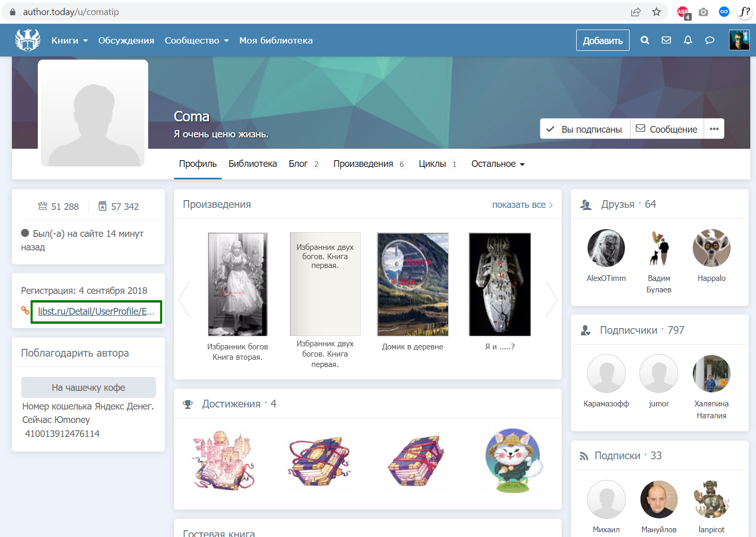756x537 pixels.
Task: Expand the 'Книги' dropdown menu
Action: click(69, 40)
